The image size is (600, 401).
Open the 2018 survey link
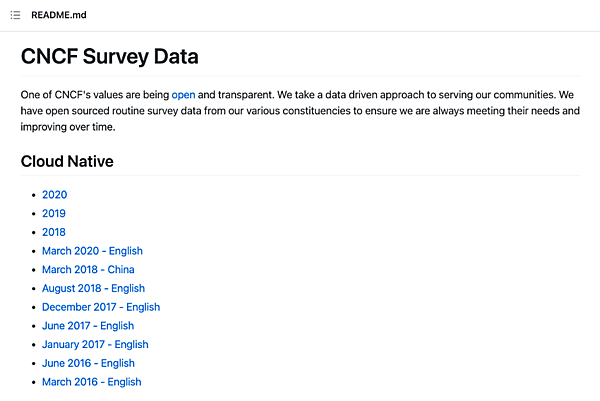pos(54,232)
